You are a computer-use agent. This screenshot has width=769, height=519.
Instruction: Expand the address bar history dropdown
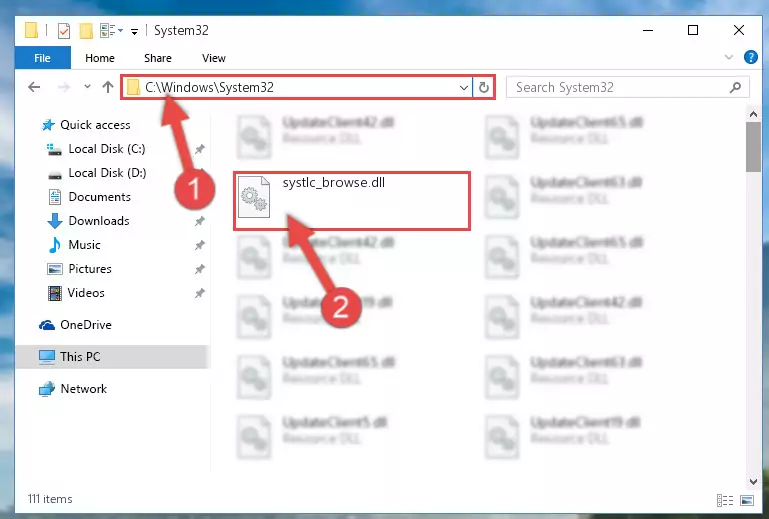[463, 88]
